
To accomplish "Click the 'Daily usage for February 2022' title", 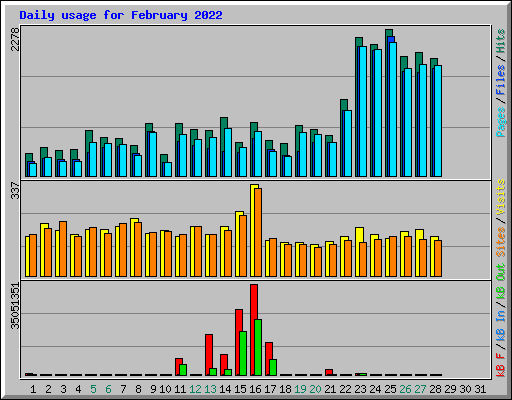I will (x=121, y=15).
